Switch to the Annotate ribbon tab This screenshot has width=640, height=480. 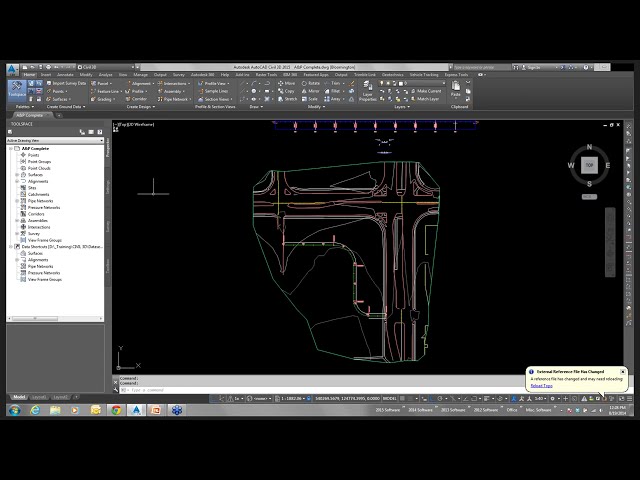click(x=65, y=74)
